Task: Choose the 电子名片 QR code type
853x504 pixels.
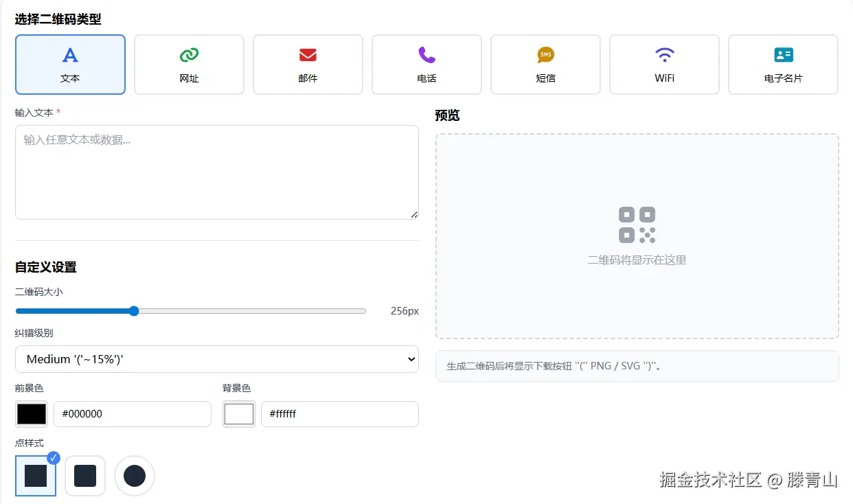Action: point(783,64)
